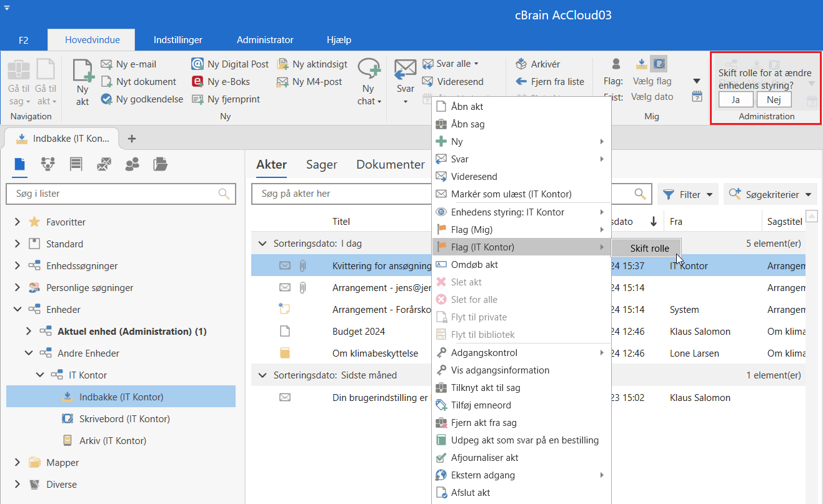Collapse the Andre Enheder tree node
This screenshot has width=823, height=504.
pos(29,353)
